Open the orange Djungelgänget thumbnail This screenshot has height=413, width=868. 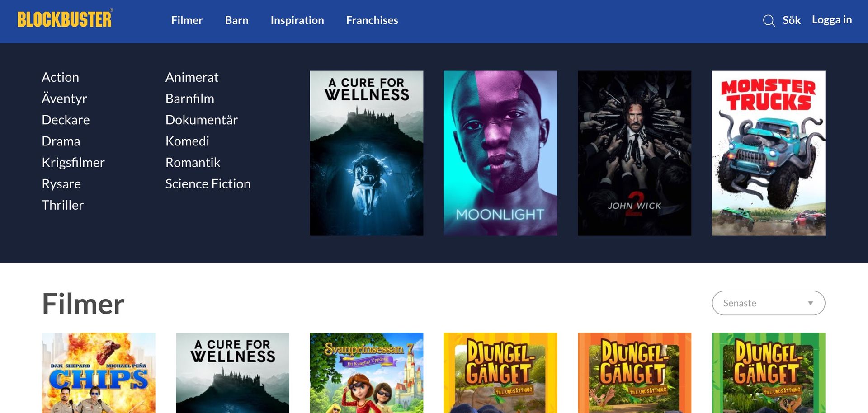[634, 373]
